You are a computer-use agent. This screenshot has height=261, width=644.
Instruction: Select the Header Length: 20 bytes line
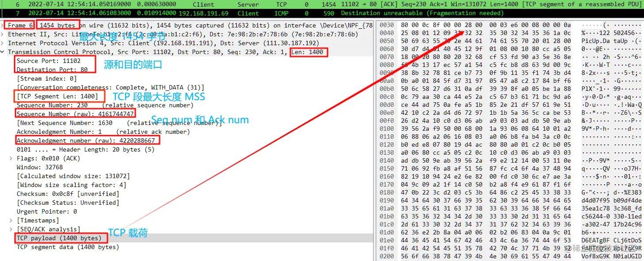(85, 149)
